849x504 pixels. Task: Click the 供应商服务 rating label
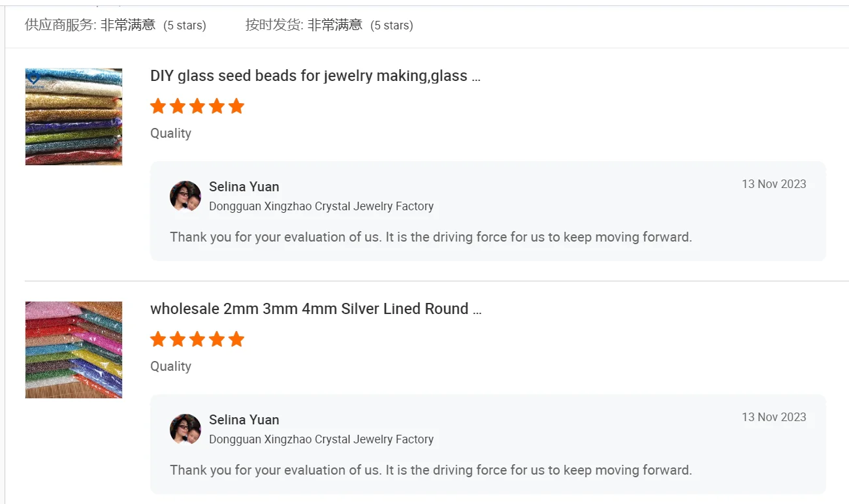coord(60,25)
